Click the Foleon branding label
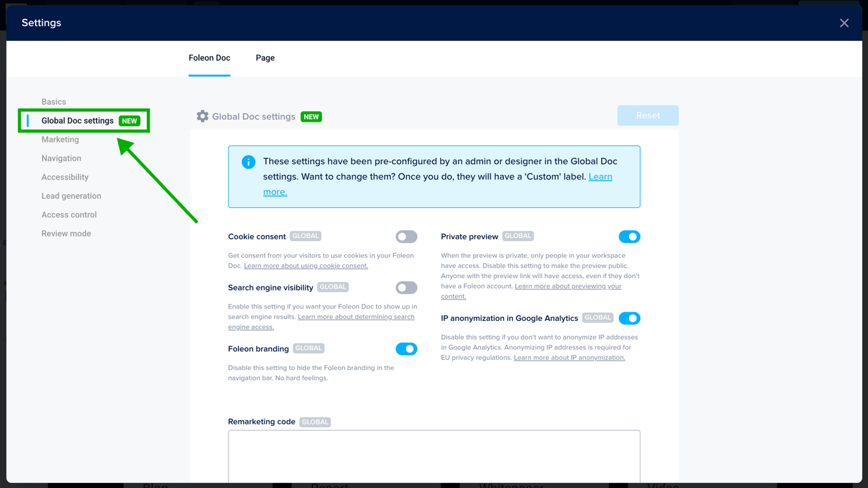 click(258, 349)
